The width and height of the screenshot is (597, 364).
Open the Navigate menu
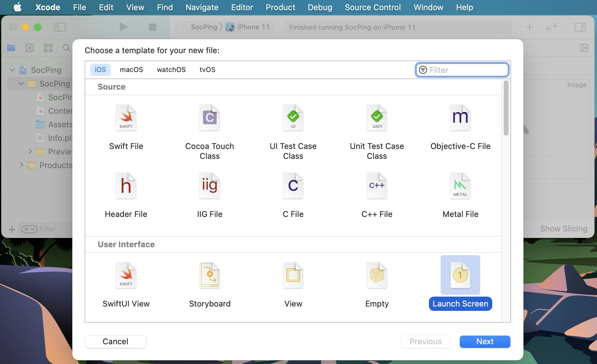tap(202, 7)
